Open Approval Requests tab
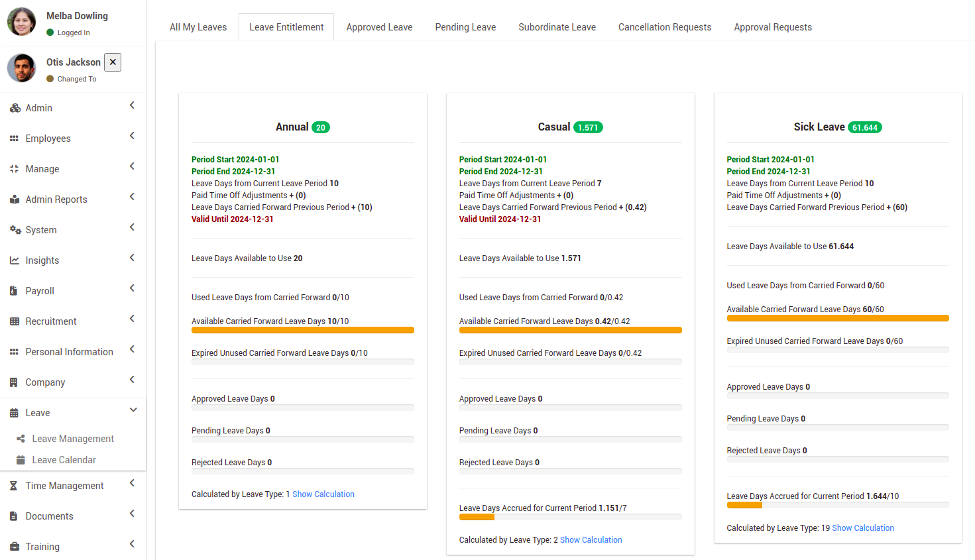 (x=773, y=27)
